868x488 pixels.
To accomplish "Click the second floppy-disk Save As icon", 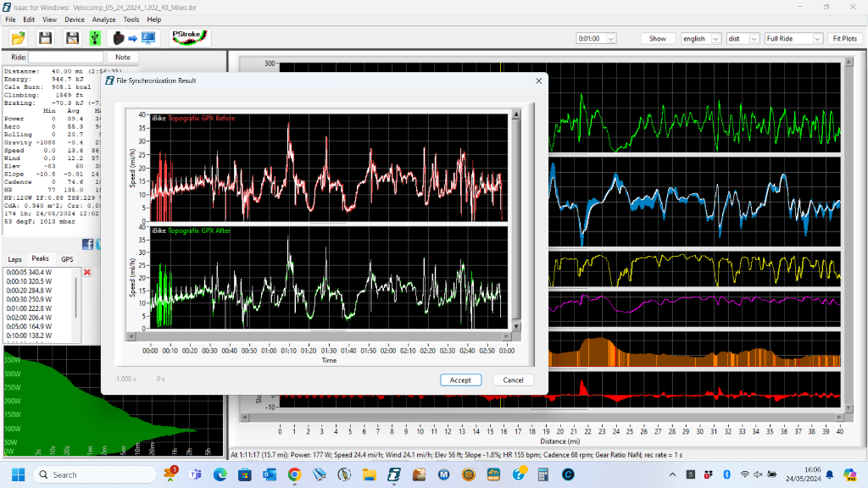I will [72, 38].
